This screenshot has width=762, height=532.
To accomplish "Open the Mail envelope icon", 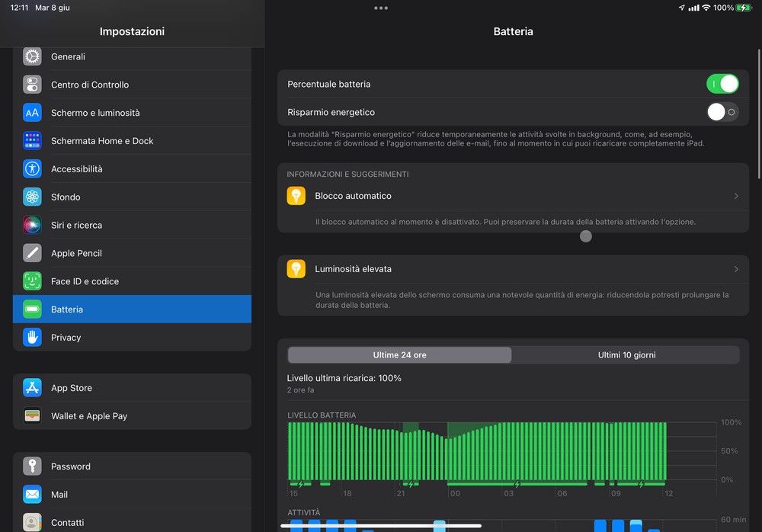I will tap(32, 495).
